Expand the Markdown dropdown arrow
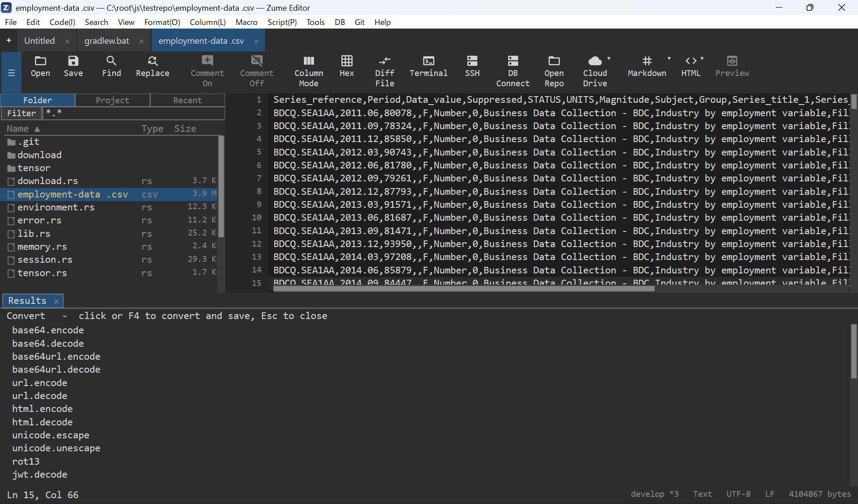The image size is (858, 504). (x=669, y=59)
